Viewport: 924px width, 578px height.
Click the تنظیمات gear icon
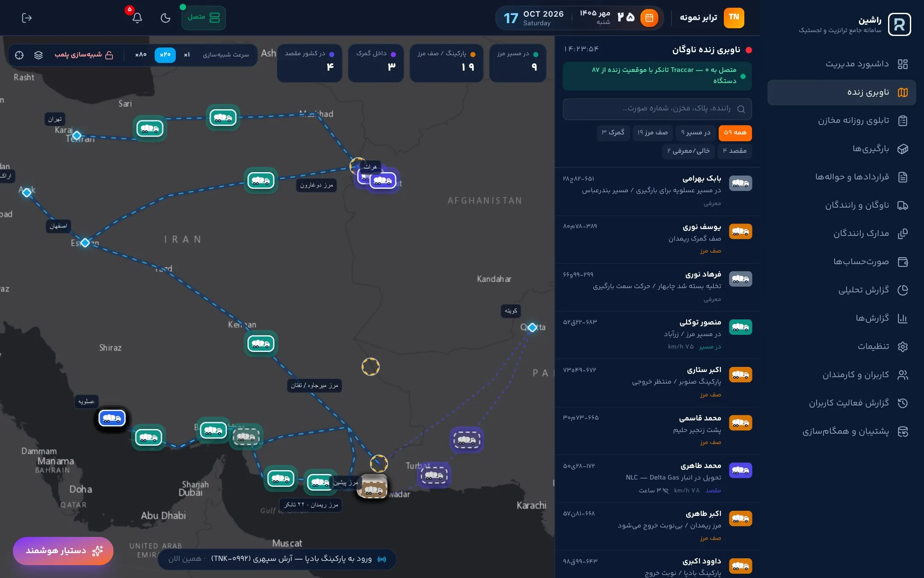tap(903, 347)
